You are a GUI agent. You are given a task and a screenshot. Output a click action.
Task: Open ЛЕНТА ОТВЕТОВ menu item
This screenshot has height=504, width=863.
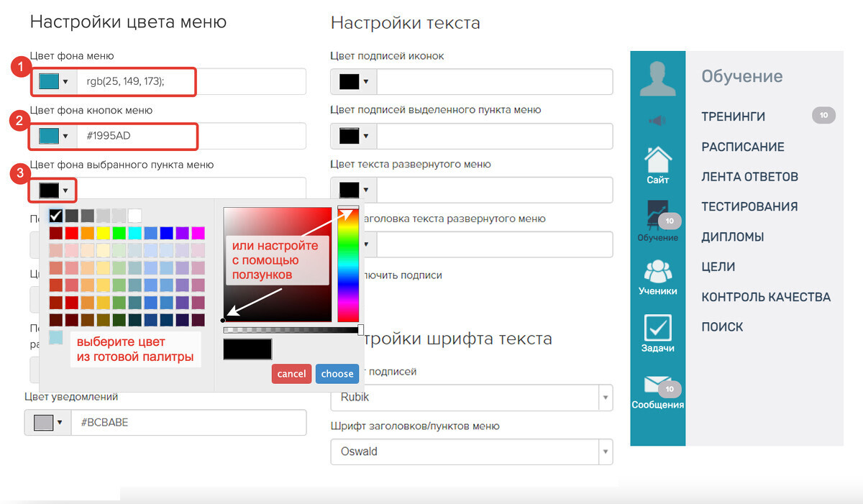(x=750, y=177)
